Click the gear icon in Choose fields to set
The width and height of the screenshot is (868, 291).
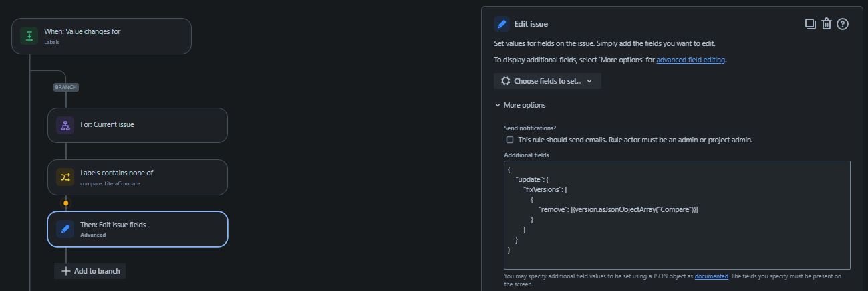click(x=506, y=81)
